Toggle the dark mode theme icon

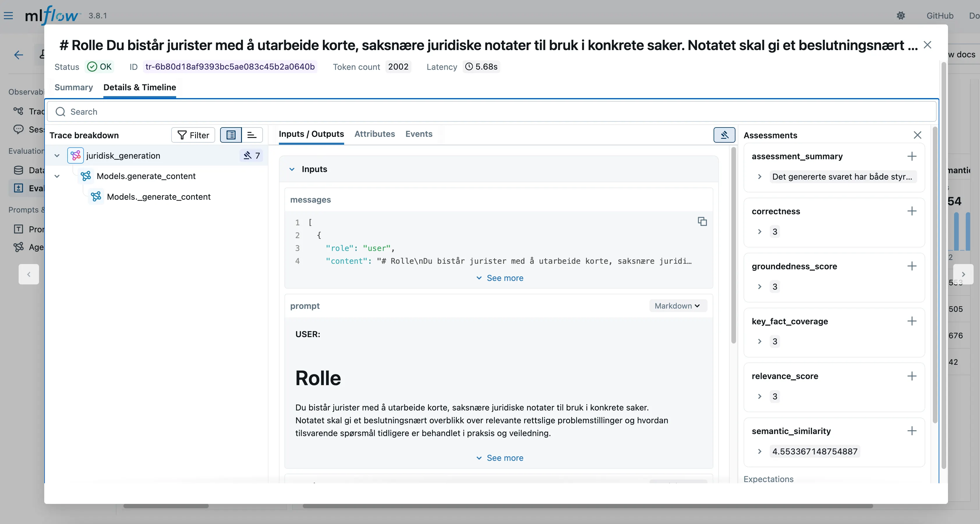point(901,16)
